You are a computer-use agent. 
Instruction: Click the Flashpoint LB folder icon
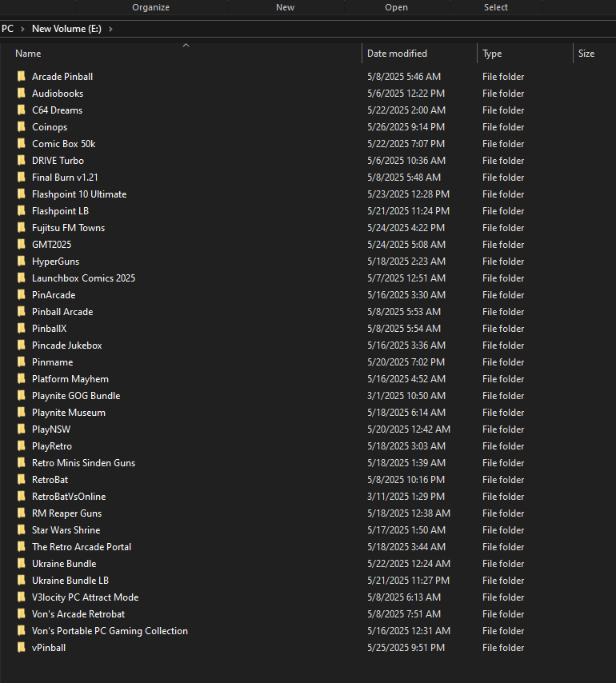tap(21, 211)
